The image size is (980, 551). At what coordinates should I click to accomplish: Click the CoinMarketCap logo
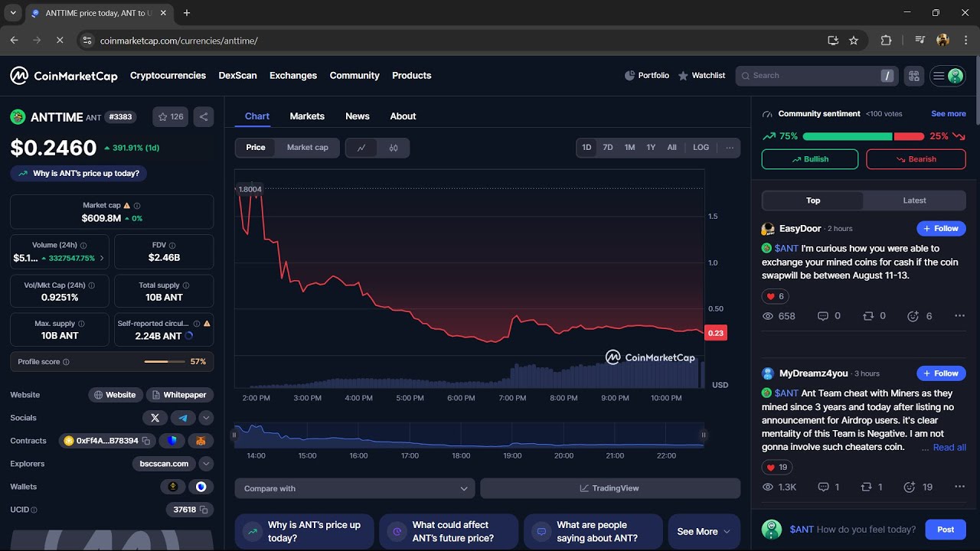(x=64, y=76)
